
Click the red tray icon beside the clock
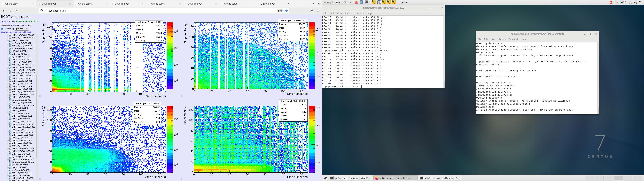tap(611, 2)
